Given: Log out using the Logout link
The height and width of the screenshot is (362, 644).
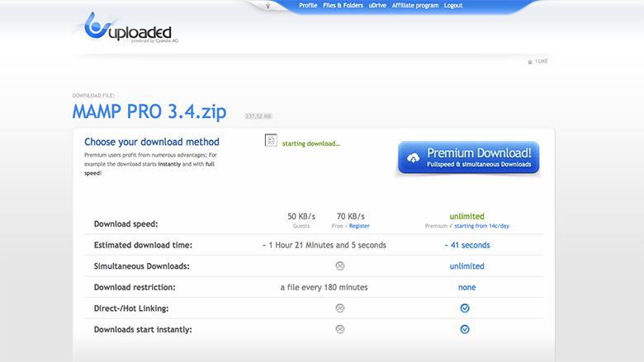Looking at the screenshot, I should (x=453, y=6).
